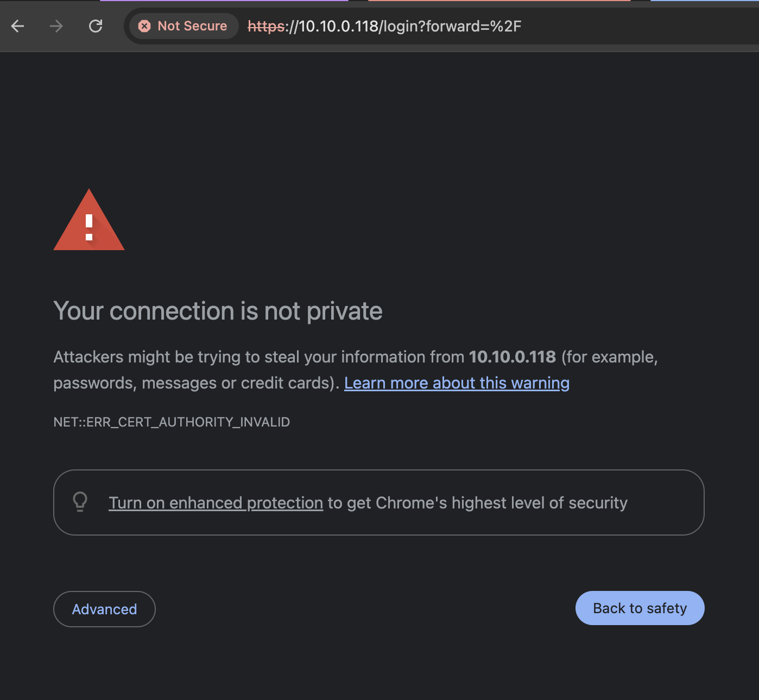
Task: Expand the Advanced options
Action: (x=104, y=609)
